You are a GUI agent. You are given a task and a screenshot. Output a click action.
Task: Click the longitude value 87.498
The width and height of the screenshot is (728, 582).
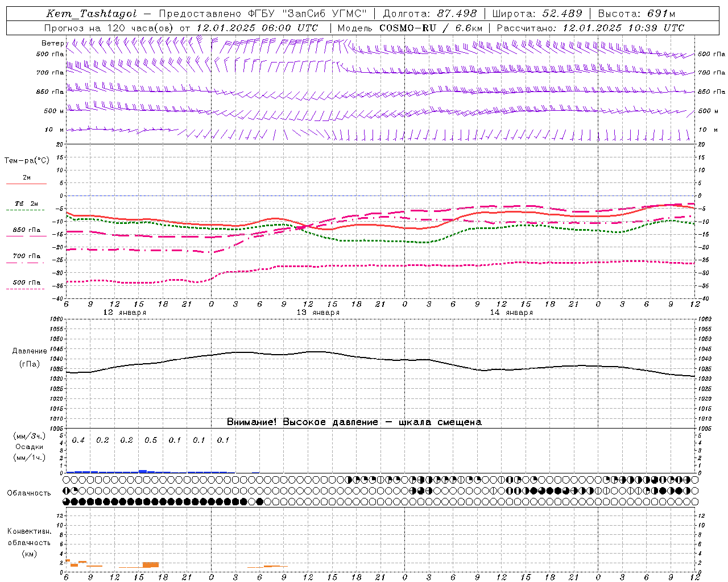click(457, 14)
